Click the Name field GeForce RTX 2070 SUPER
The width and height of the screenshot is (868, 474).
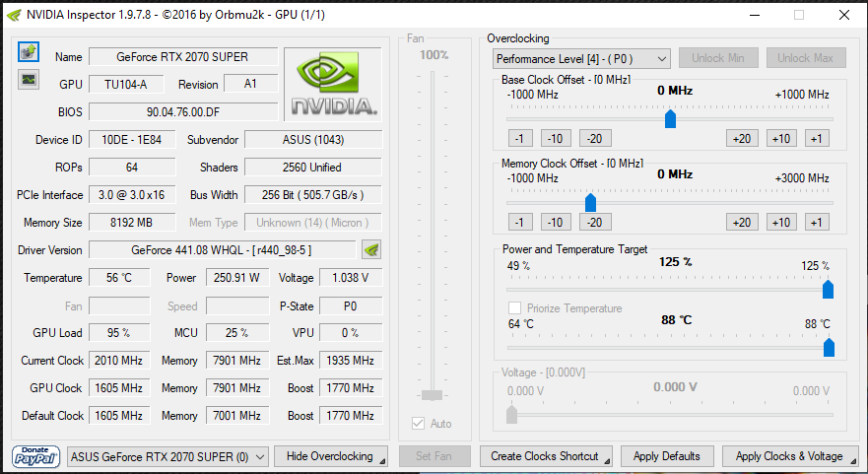coord(182,57)
